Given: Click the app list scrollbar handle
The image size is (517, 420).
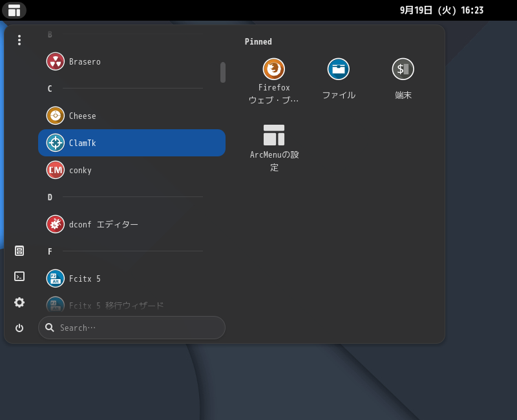Looking at the screenshot, I should pyautogui.click(x=223, y=72).
